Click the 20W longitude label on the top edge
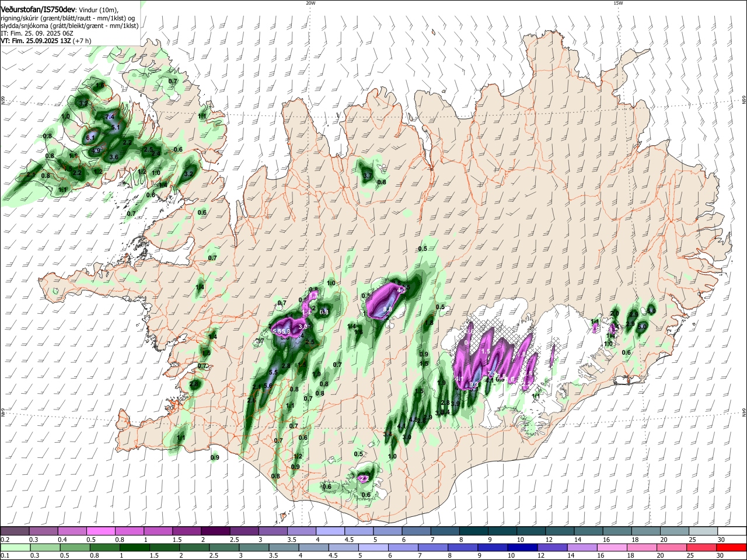Viewport: 747px width, 560px height. (x=310, y=3)
